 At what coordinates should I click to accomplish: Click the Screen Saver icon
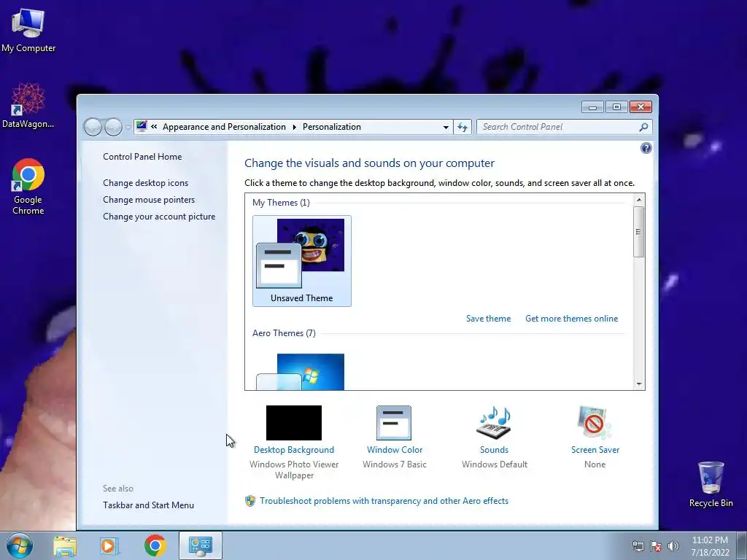[x=595, y=423]
